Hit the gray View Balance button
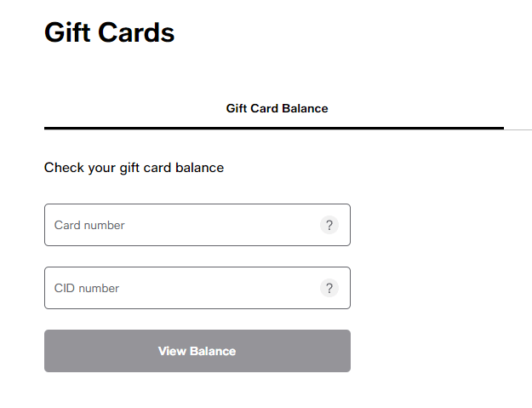This screenshot has height=408, width=532. point(197,351)
